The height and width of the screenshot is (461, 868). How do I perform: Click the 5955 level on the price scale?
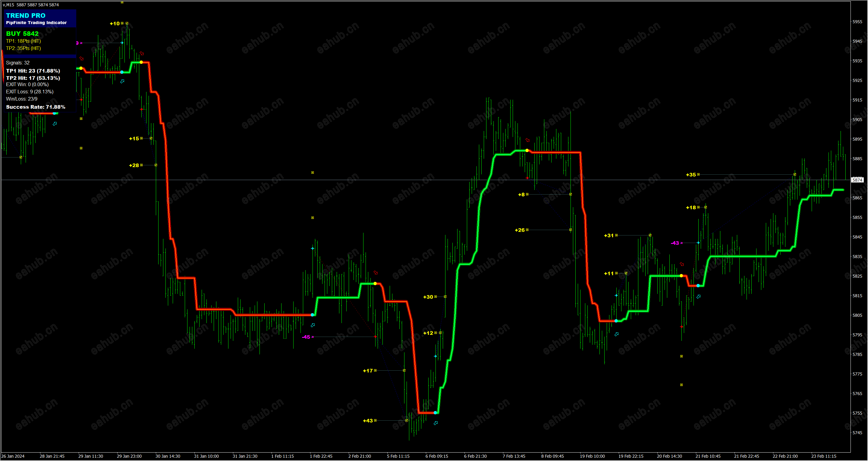[857, 22]
